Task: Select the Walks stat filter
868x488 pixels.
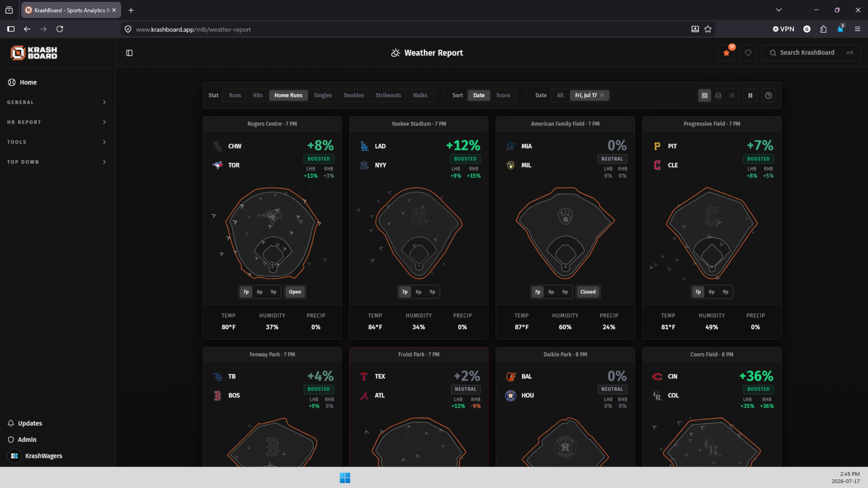Action: pyautogui.click(x=420, y=96)
